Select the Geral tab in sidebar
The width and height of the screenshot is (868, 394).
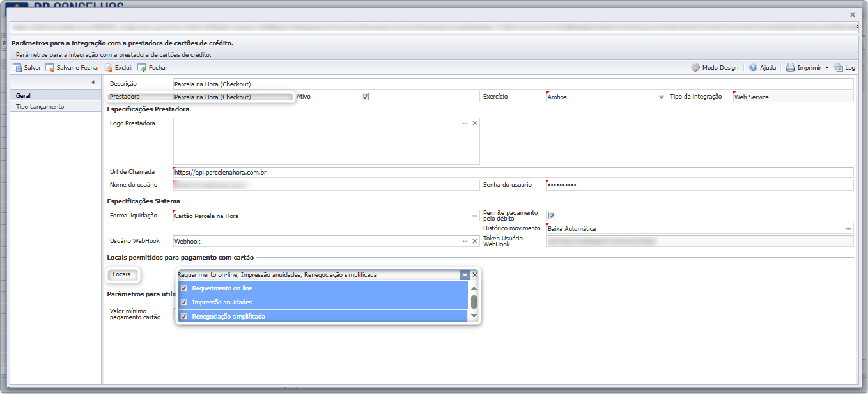pyautogui.click(x=55, y=95)
